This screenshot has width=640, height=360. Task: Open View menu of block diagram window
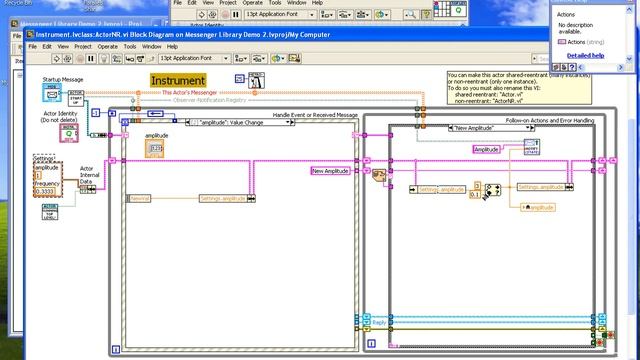click(63, 47)
